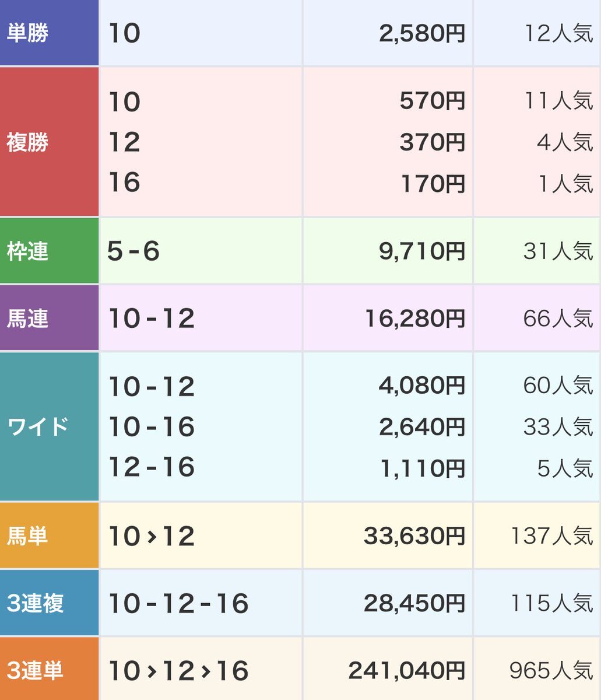Viewport: 601px width, 700px height.
Task: Select the 3連単 orange label cell
Action: pyautogui.click(x=49, y=669)
